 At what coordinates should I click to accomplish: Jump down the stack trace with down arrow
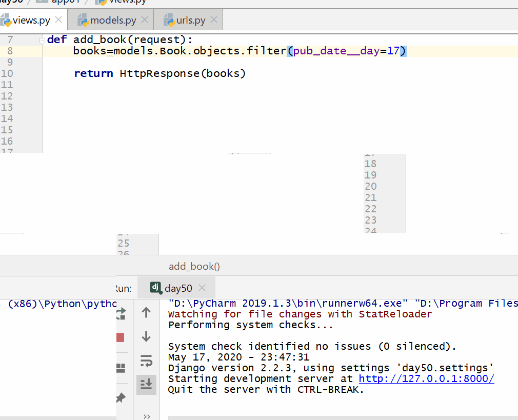click(x=146, y=336)
